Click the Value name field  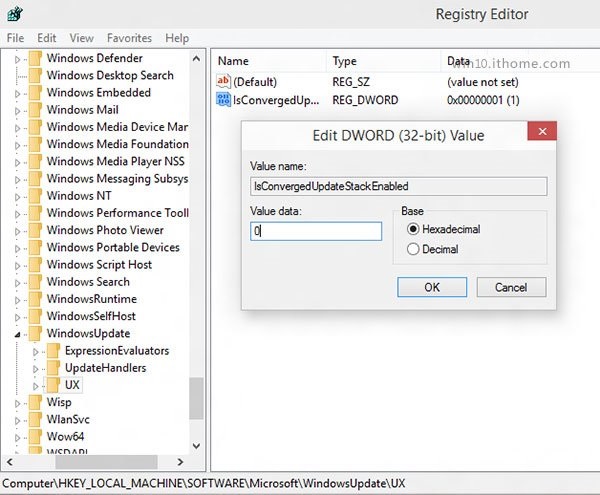(399, 186)
